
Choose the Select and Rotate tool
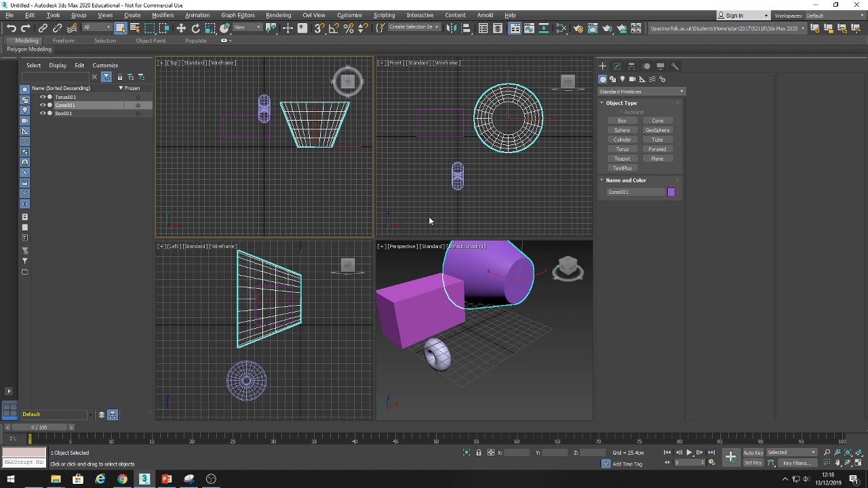(195, 28)
